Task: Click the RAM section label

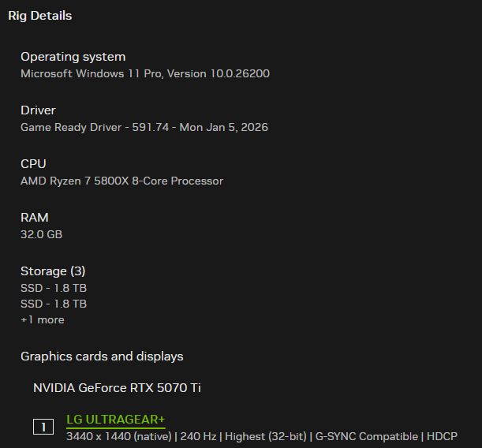Action: 35,218
